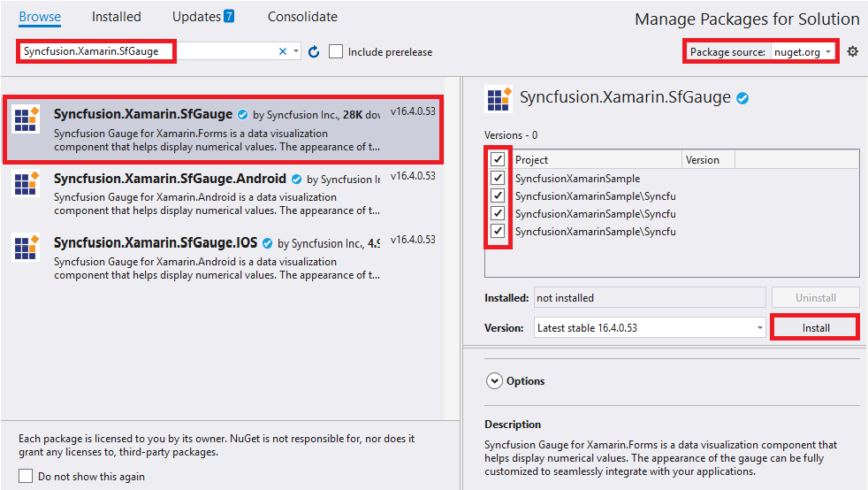The width and height of the screenshot is (868, 490).
Task: Click the Install button
Action: tap(815, 327)
